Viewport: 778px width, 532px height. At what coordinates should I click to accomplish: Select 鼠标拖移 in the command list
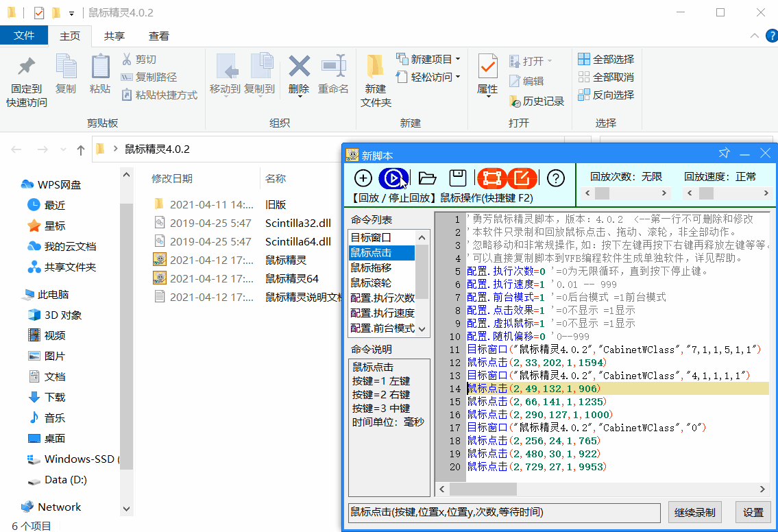pos(382,267)
